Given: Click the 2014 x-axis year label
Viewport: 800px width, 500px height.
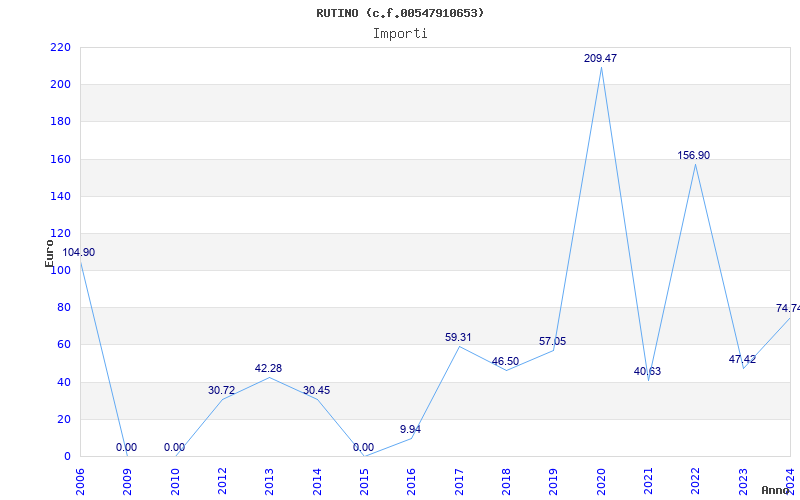Looking at the screenshot, I should tap(317, 482).
